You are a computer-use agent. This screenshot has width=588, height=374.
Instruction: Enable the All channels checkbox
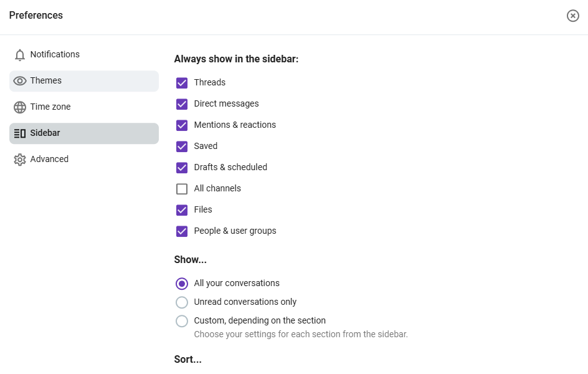click(182, 189)
